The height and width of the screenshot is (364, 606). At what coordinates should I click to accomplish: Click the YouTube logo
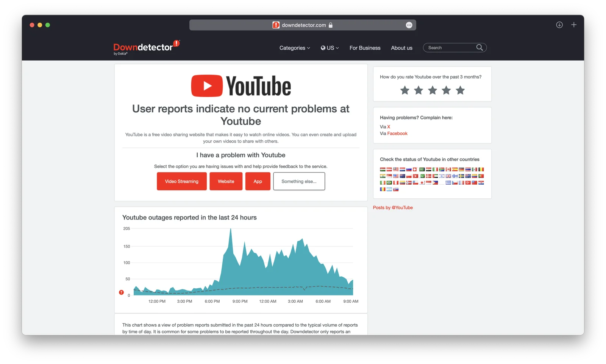click(x=241, y=86)
